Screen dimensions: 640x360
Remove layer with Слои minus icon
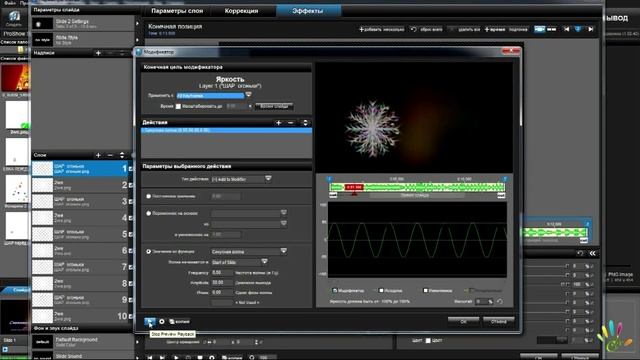coord(110,155)
